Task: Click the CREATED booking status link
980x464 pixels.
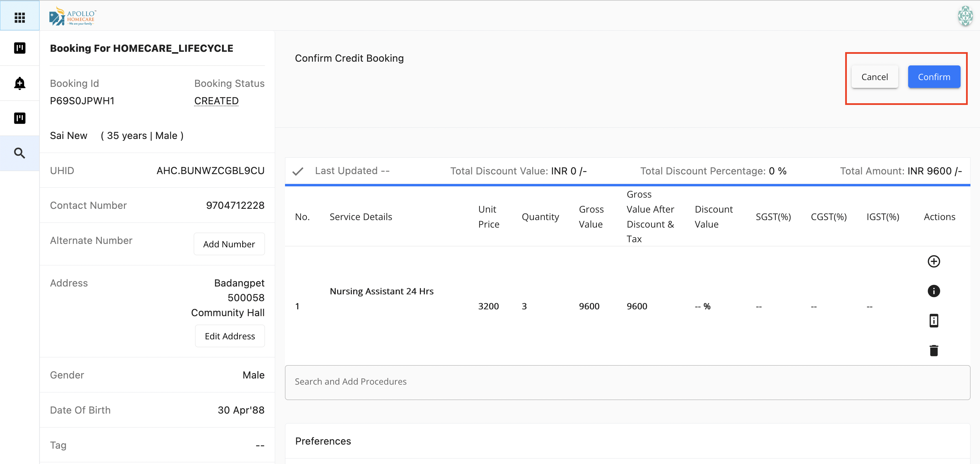Action: (216, 101)
